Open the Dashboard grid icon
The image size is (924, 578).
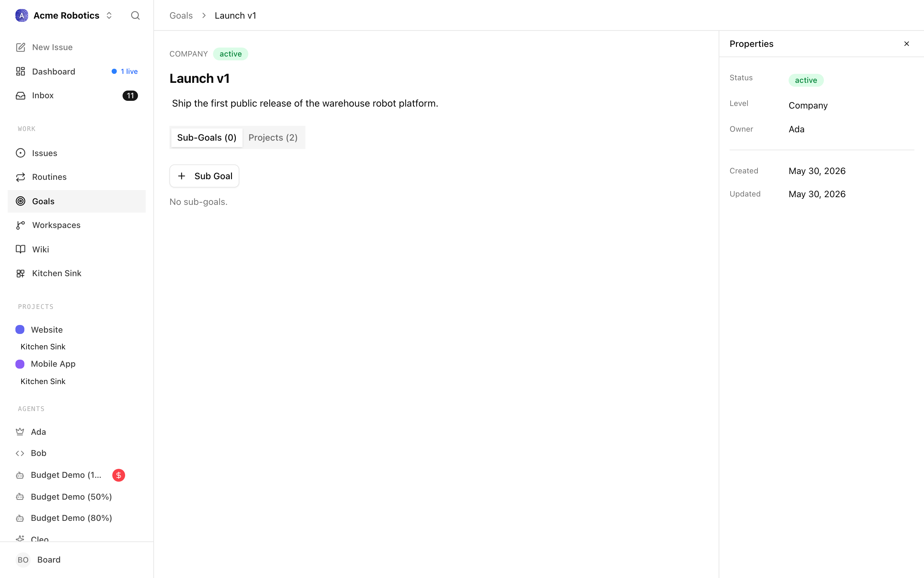tap(21, 72)
